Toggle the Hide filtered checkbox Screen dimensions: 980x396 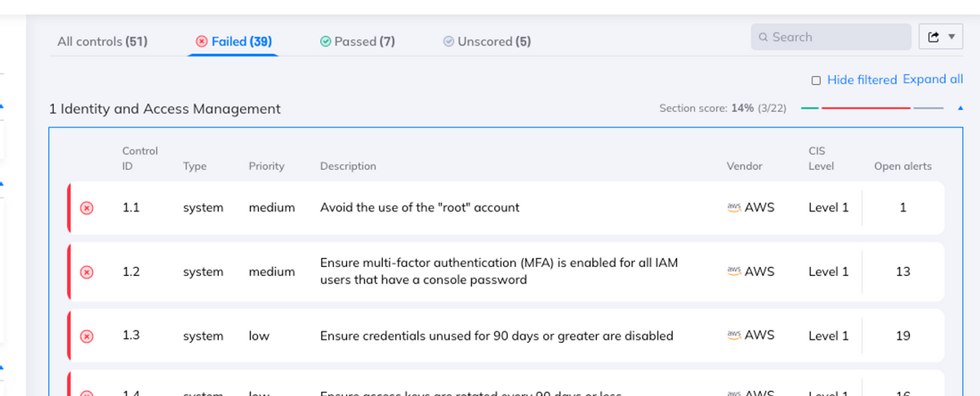tap(816, 80)
